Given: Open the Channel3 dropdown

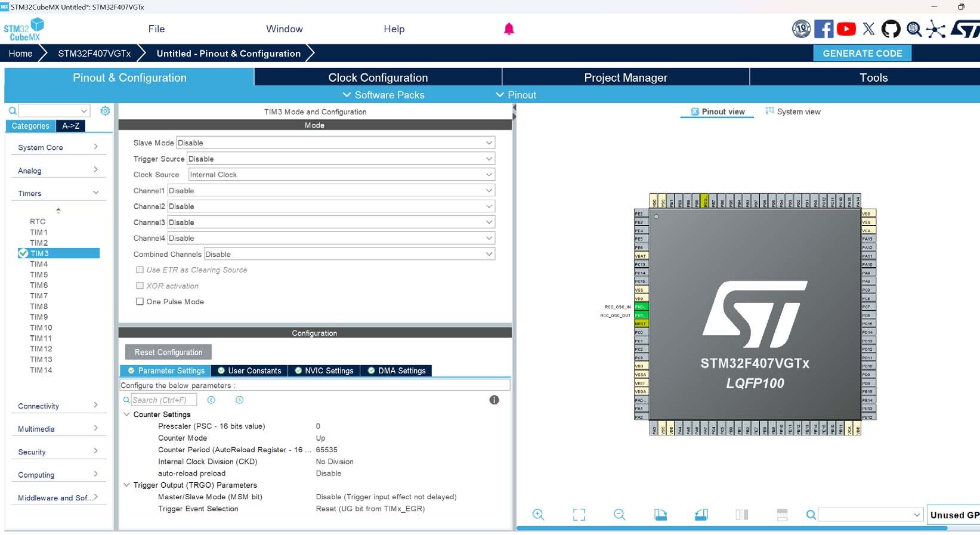Looking at the screenshot, I should pos(331,222).
